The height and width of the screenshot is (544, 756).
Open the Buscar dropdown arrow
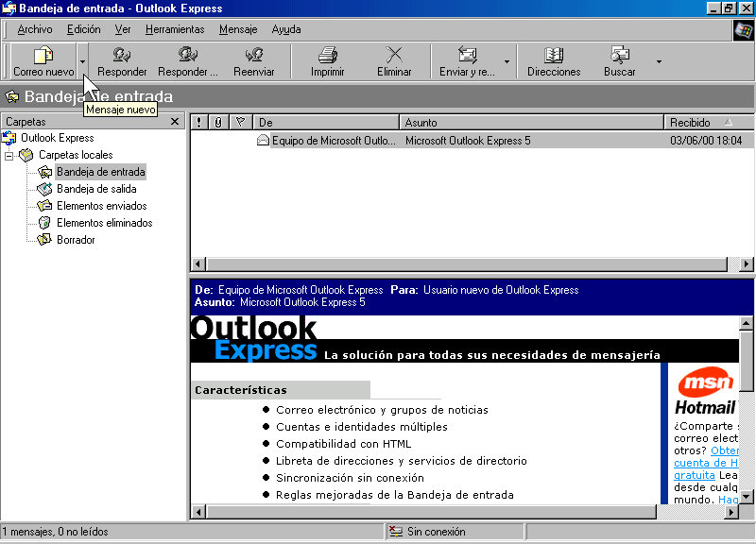click(659, 61)
